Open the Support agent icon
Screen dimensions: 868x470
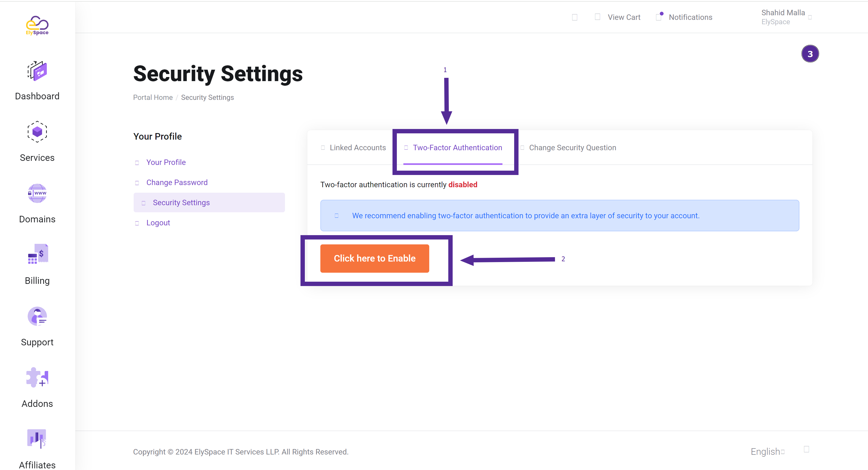37,316
